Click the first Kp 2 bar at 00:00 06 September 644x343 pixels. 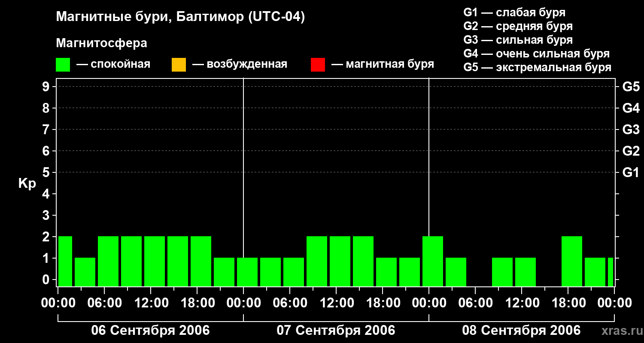[x=65, y=261]
